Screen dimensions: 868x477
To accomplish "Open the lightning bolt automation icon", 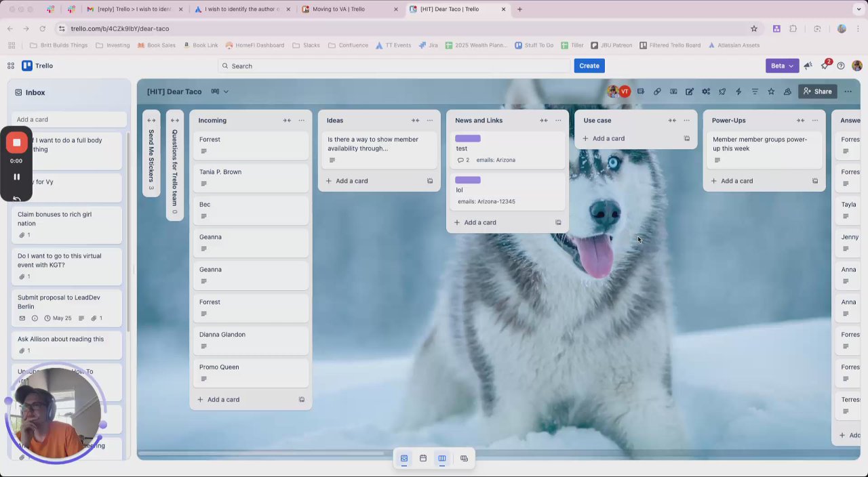I will [738, 91].
